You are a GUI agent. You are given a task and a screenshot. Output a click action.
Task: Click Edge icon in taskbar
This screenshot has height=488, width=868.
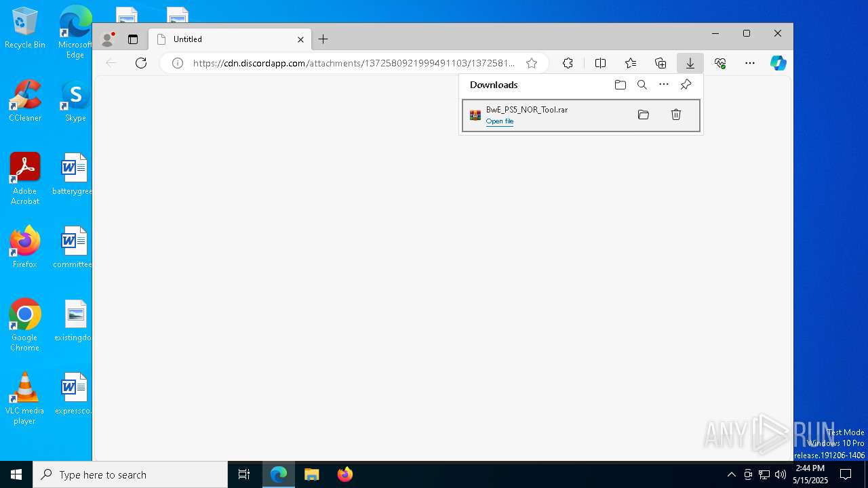[279, 474]
